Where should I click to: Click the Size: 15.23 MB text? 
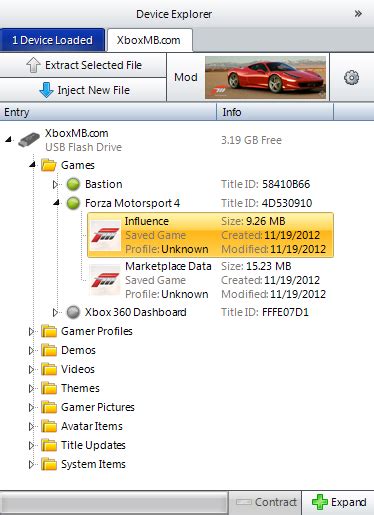256,266
